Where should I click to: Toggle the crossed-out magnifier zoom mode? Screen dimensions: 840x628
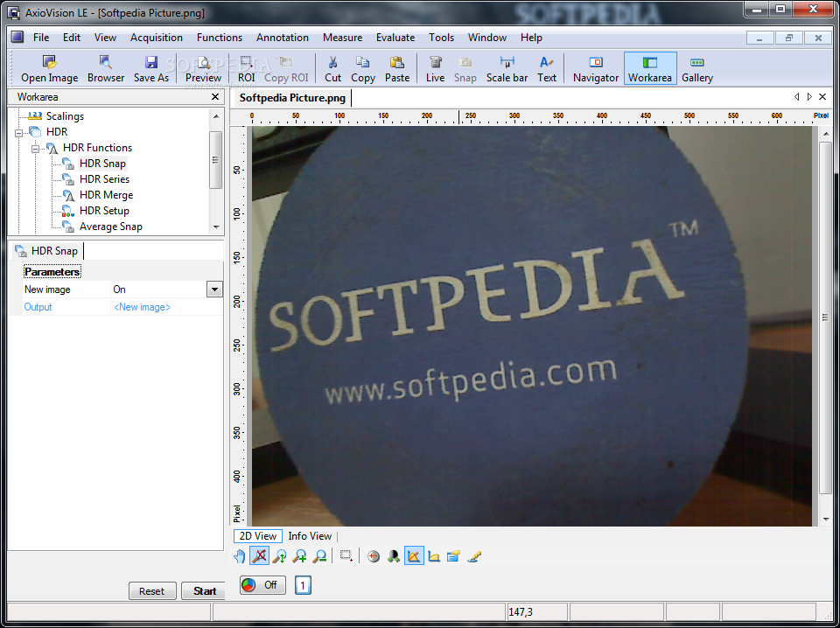point(259,556)
